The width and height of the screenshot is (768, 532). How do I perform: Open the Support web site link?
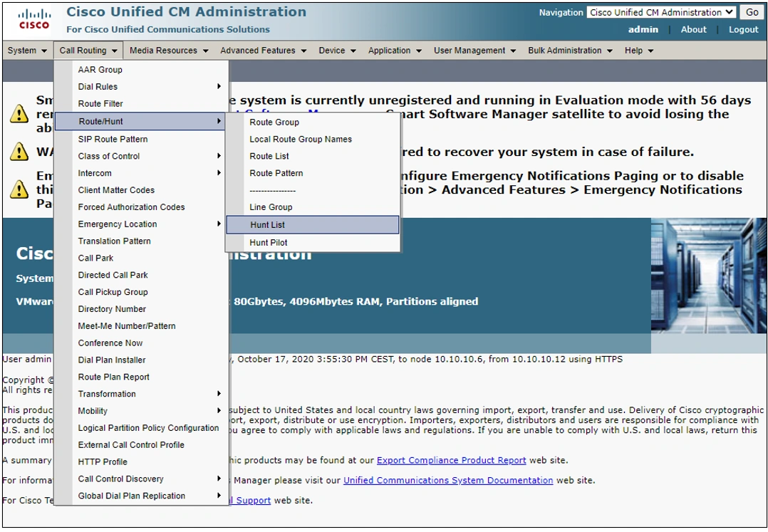(251, 501)
